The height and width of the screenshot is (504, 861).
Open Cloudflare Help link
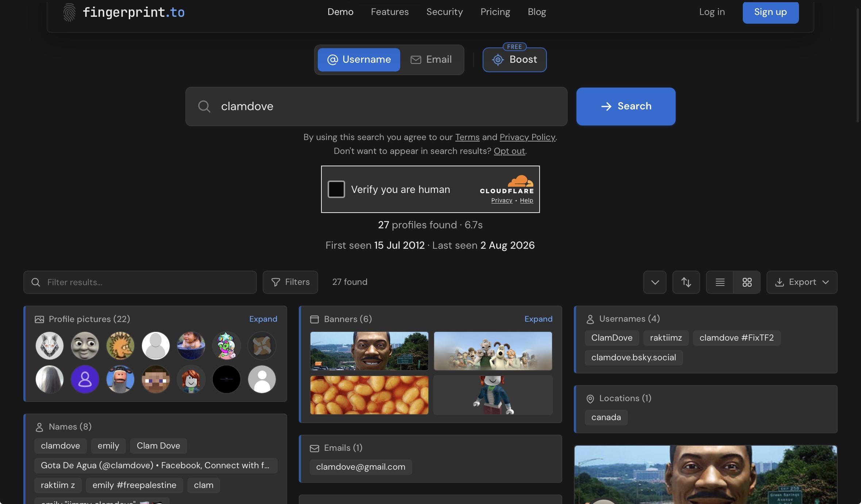tap(526, 200)
